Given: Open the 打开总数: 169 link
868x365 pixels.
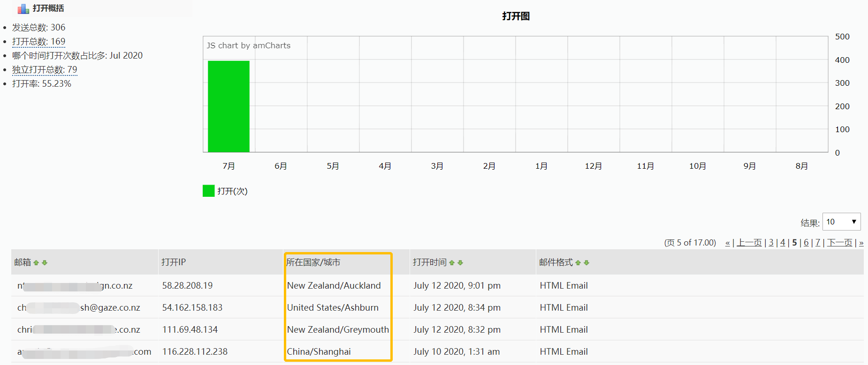Looking at the screenshot, I should pyautogui.click(x=38, y=42).
